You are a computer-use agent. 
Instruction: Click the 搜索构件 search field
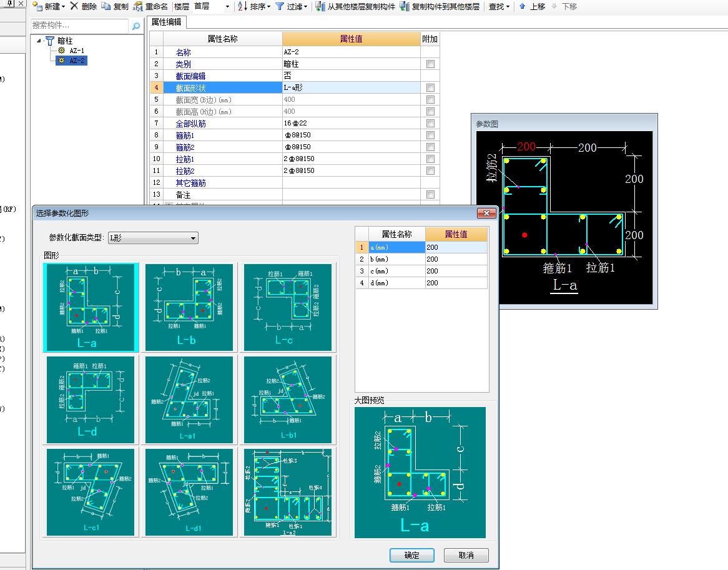pos(79,26)
